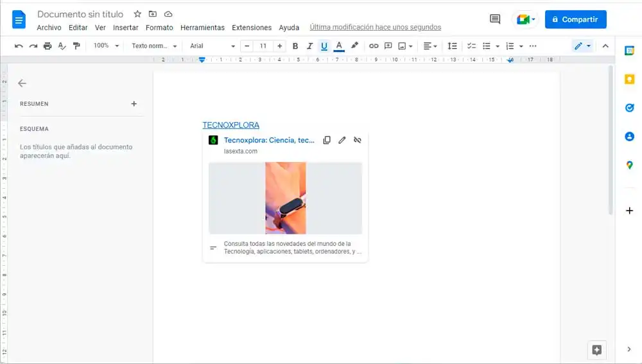Open numbered list options arrow
Screen dimensions: 642x364
click(521, 46)
